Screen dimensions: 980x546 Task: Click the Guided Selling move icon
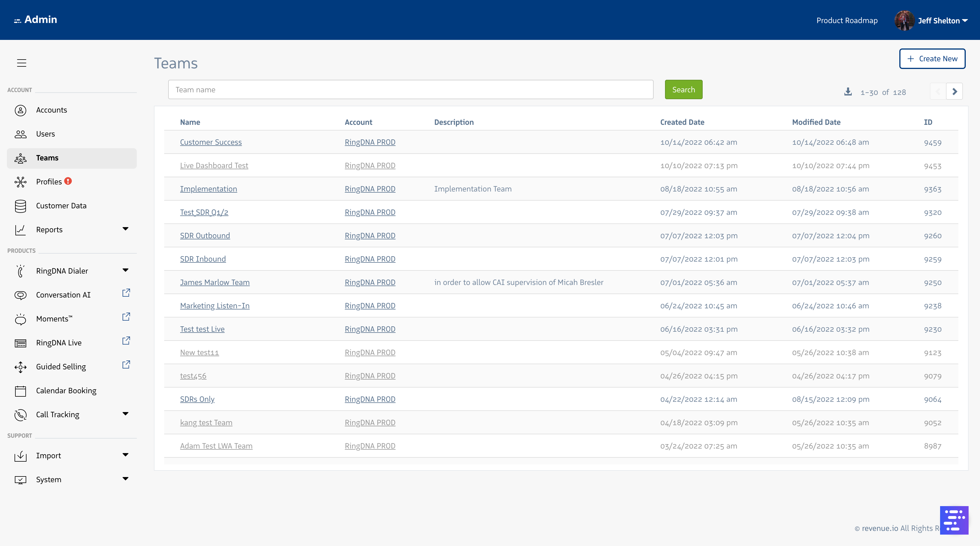(21, 367)
